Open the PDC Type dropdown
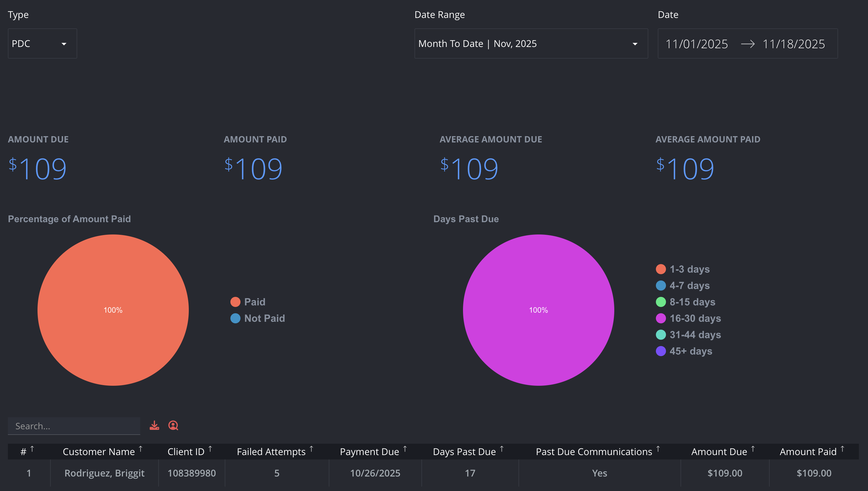 click(x=43, y=43)
